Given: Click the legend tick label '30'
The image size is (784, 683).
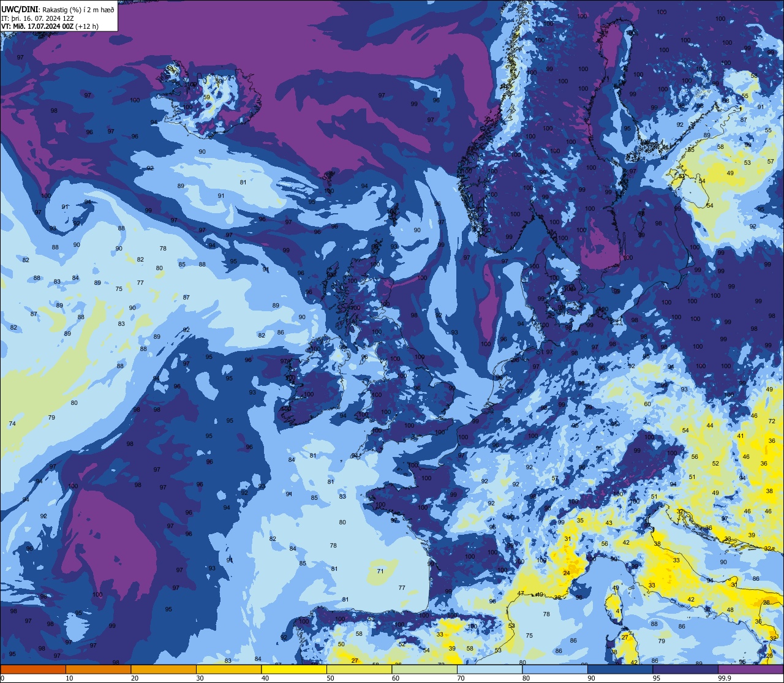Looking at the screenshot, I should coord(200,678).
